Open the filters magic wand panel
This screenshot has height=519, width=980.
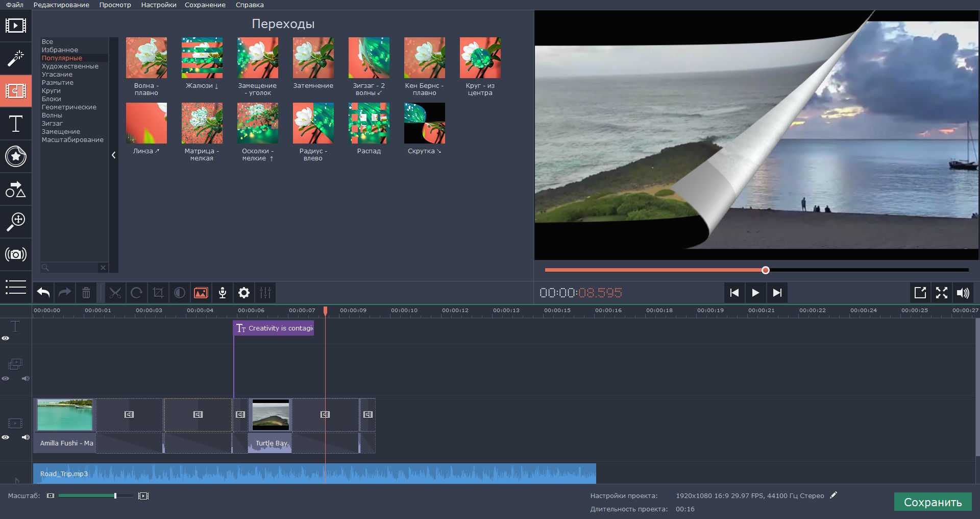[16, 58]
